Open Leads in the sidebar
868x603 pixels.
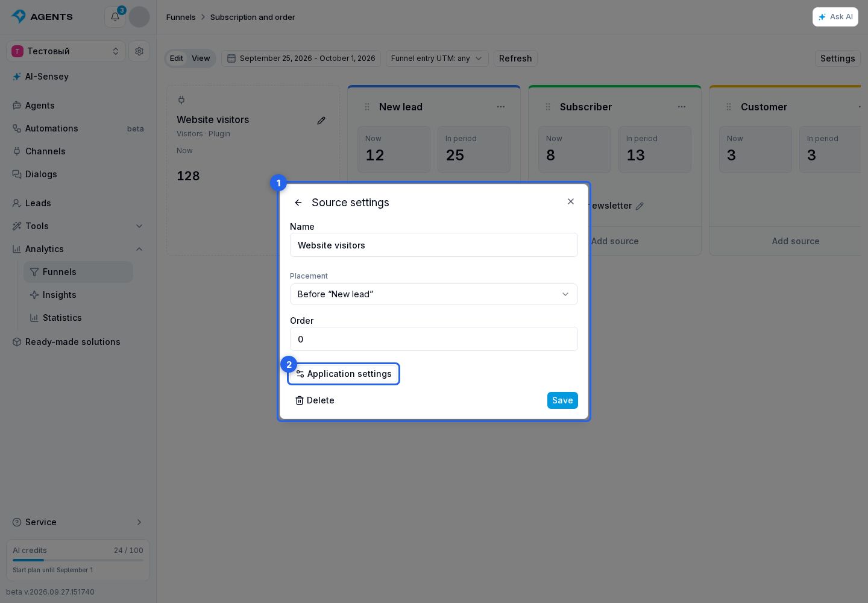(x=78, y=203)
